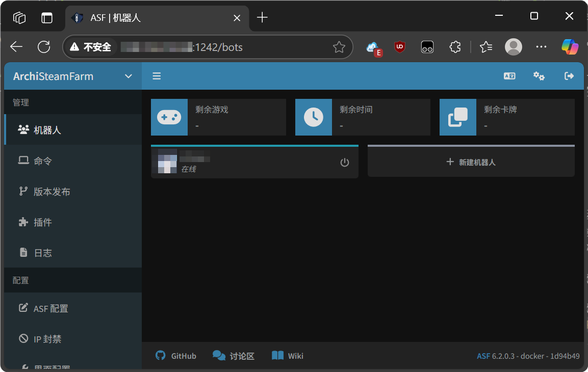The image size is (588, 372).
Task: Open the 机器人 (Bots) sidebar item
Action: coord(47,130)
